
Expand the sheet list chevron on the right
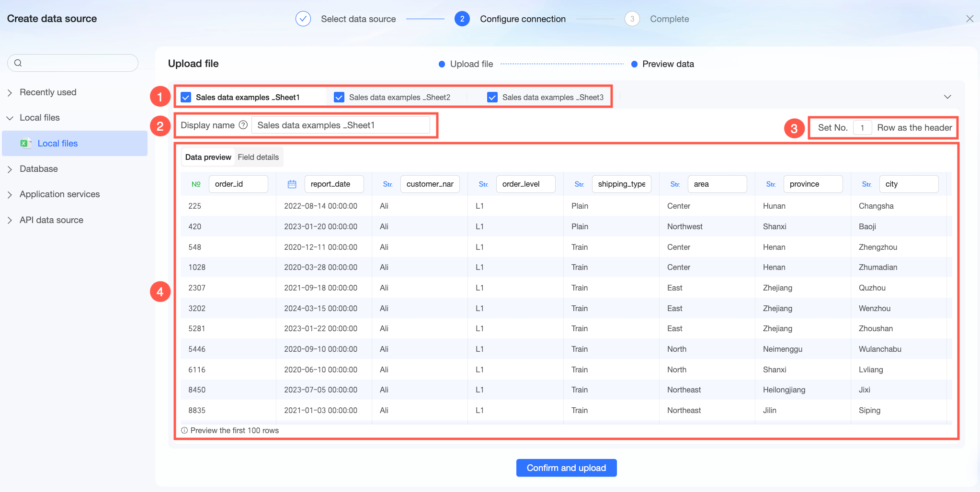click(x=947, y=97)
